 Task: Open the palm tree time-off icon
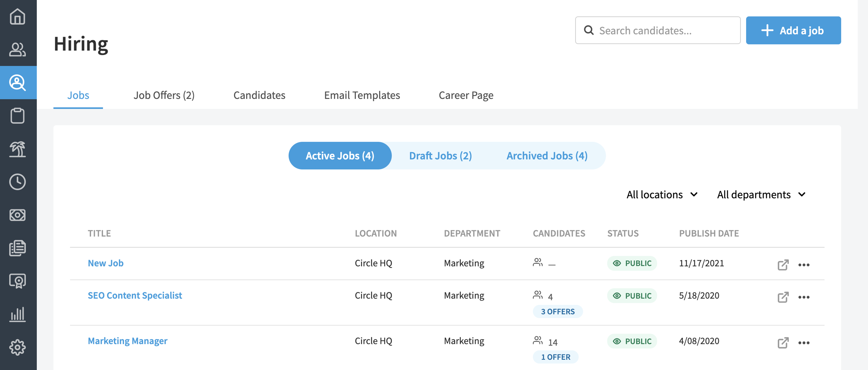click(x=18, y=149)
